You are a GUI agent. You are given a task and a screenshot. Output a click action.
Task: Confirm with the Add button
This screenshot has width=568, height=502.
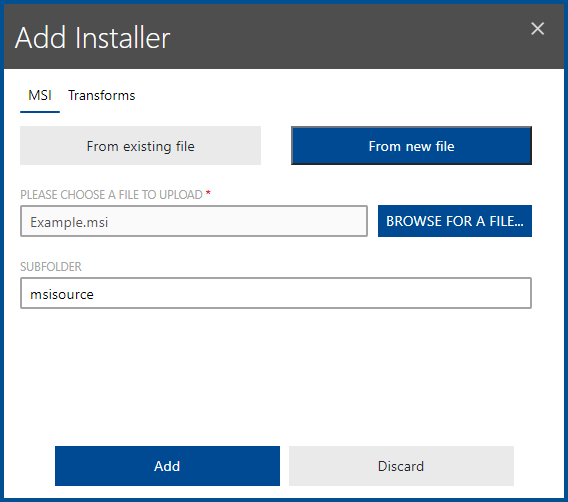167,466
